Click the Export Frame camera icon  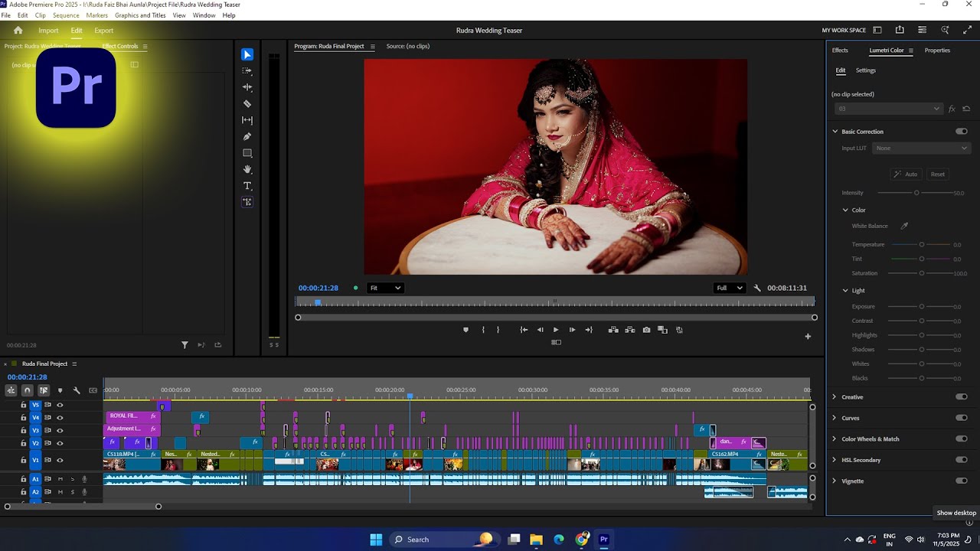646,330
